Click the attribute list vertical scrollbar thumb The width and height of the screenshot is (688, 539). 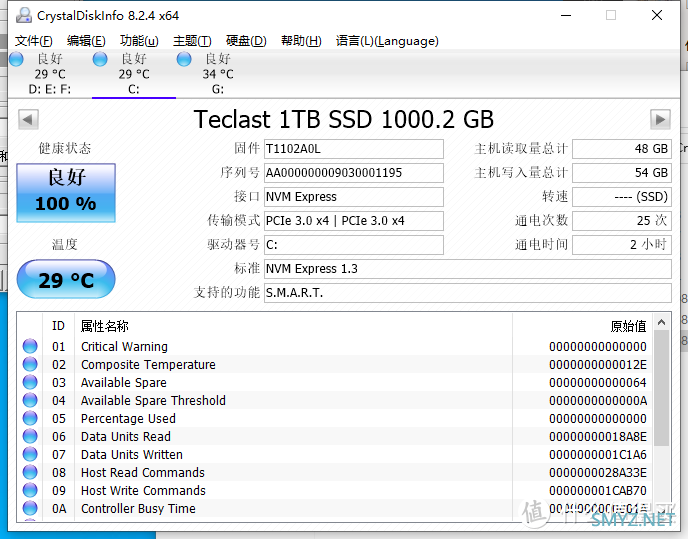coord(661,388)
